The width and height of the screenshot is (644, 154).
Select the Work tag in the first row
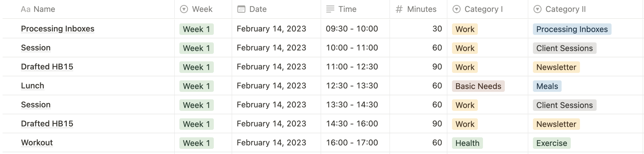[x=464, y=29]
